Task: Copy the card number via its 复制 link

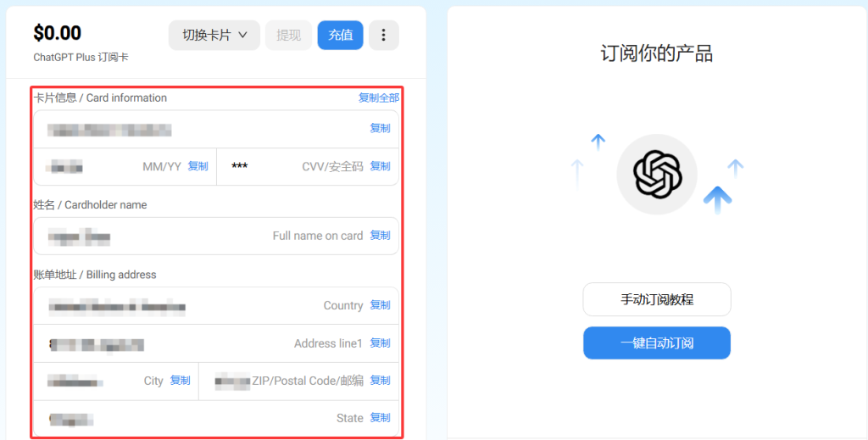Action: pyautogui.click(x=381, y=128)
